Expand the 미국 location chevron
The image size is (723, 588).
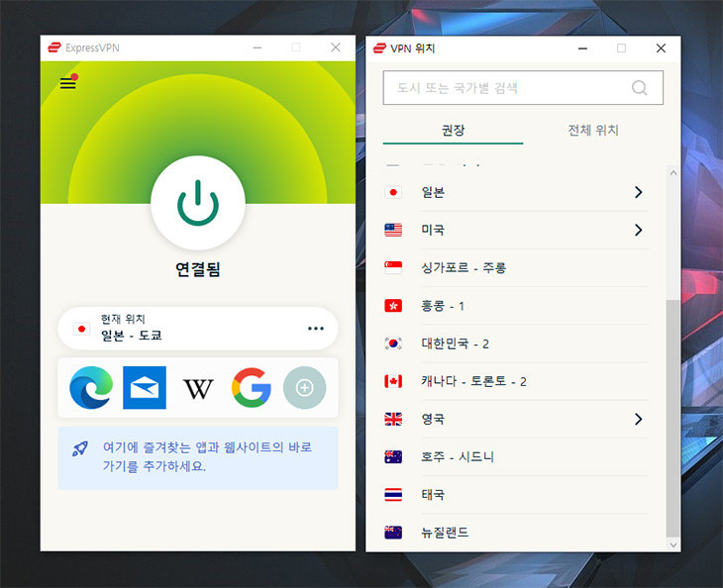639,230
